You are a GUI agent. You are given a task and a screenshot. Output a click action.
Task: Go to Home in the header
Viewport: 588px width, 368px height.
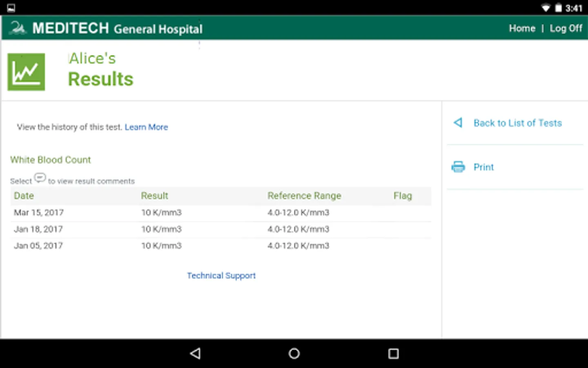(522, 28)
